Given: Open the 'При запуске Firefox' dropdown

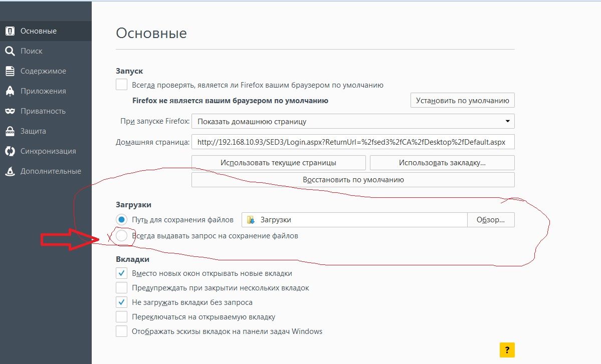Looking at the screenshot, I should (x=353, y=121).
